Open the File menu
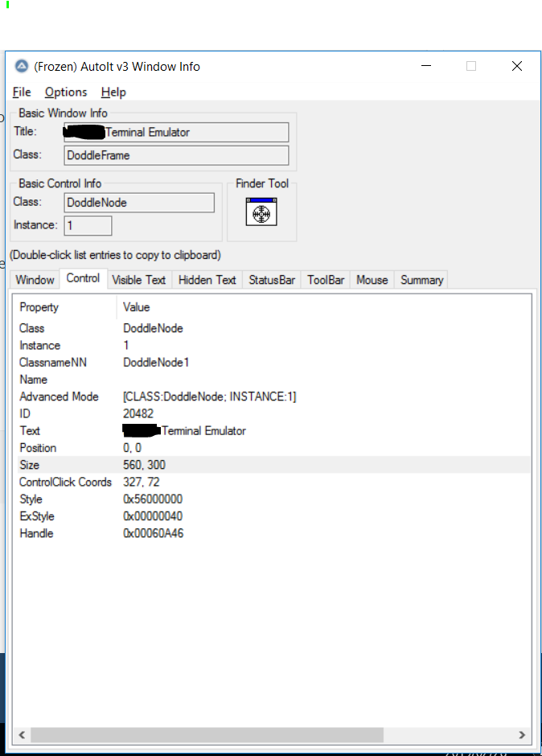The image size is (542, 756). click(22, 92)
